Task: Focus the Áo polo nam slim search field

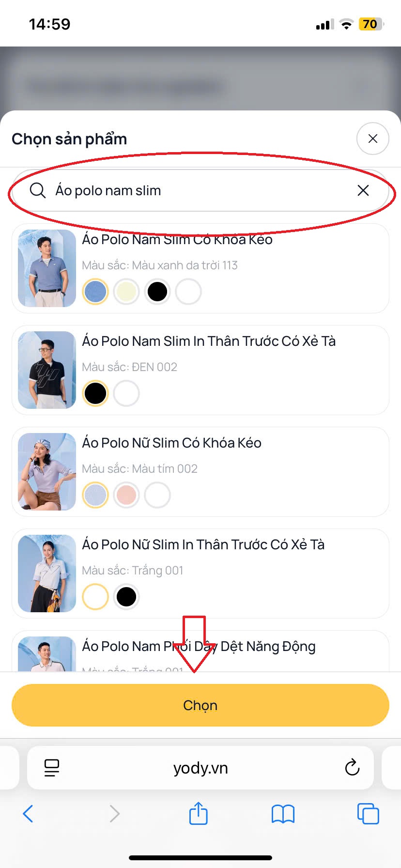Action: (x=200, y=190)
